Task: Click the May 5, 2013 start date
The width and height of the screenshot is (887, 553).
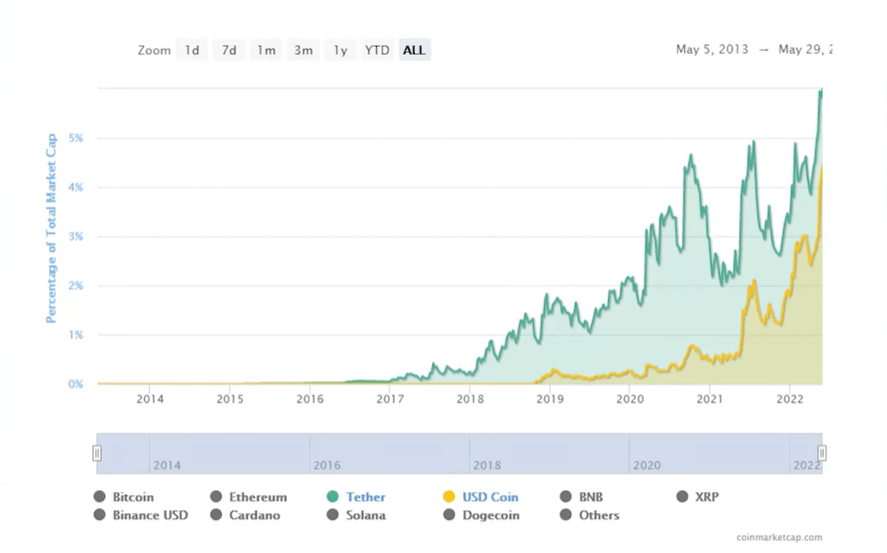Action: [712, 50]
